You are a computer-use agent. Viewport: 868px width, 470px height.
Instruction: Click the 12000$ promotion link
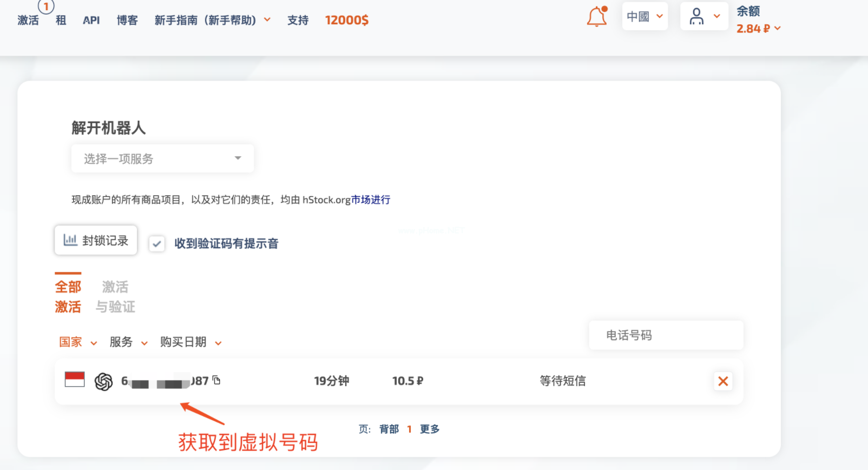point(346,21)
